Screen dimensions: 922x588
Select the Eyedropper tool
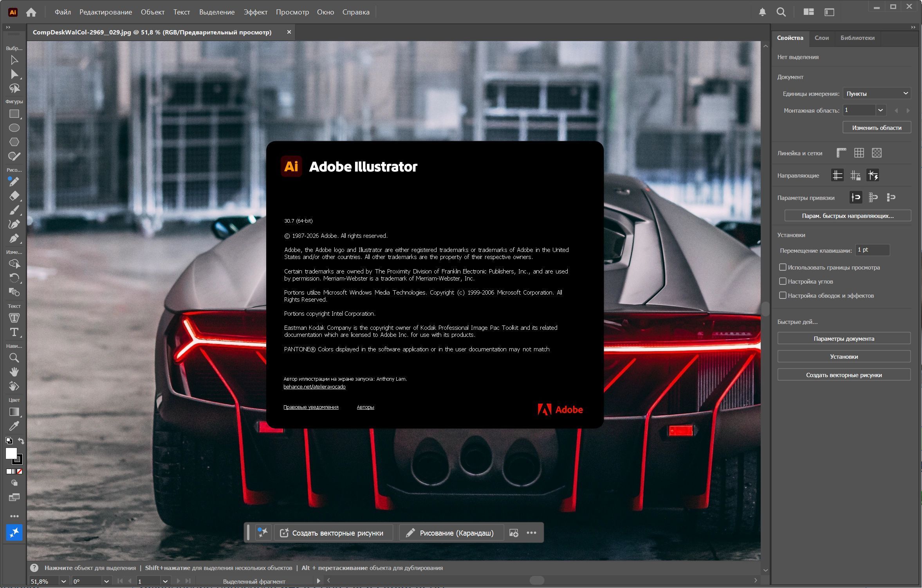click(14, 426)
